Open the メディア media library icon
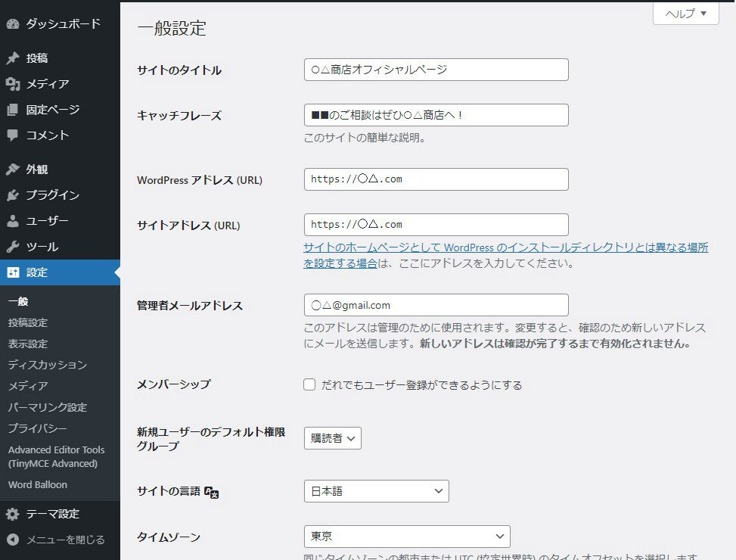The width and height of the screenshot is (736, 560). 12,84
